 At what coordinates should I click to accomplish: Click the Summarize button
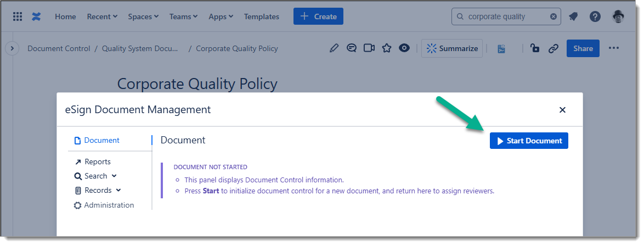coord(452,48)
